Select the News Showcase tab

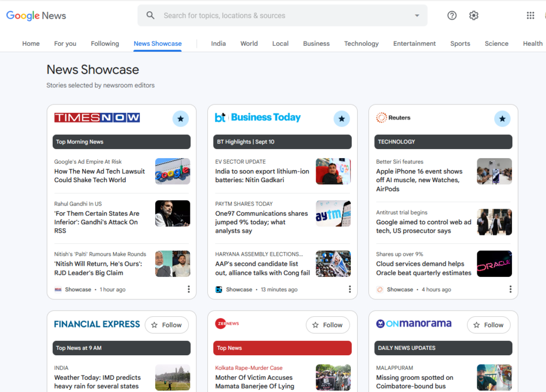158,44
